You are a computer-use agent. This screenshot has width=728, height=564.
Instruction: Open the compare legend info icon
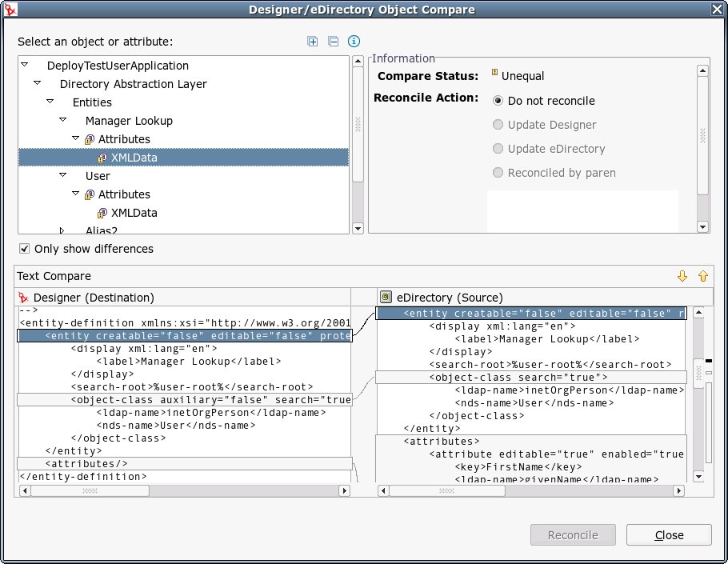tap(354, 42)
